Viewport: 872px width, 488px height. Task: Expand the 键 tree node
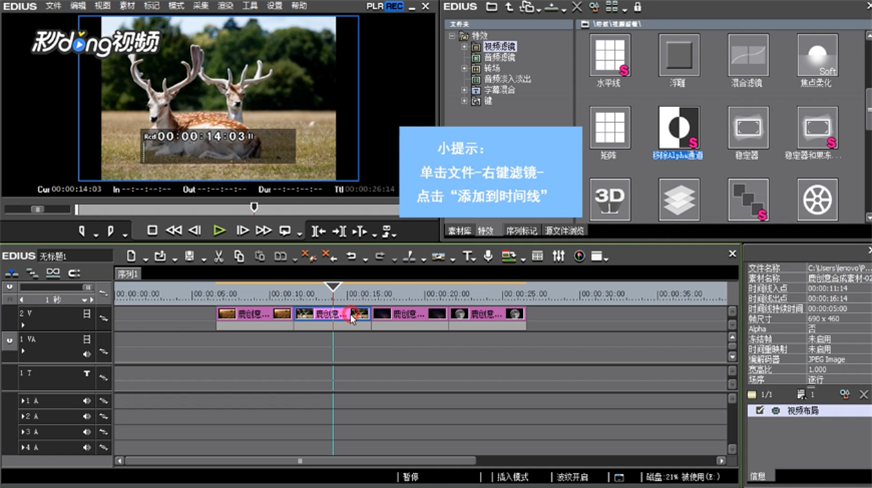[x=464, y=101]
